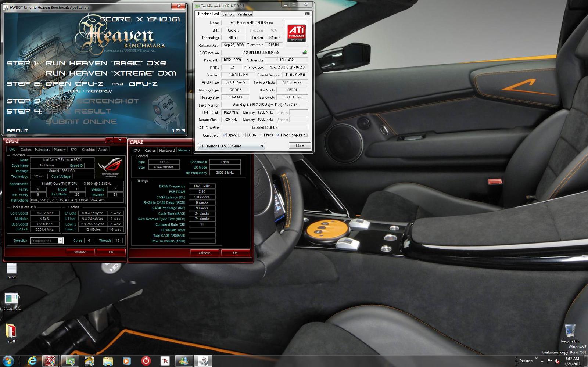This screenshot has width=588, height=367.
Task: Click OK in the CPU-Z Memory window
Action: point(235,253)
